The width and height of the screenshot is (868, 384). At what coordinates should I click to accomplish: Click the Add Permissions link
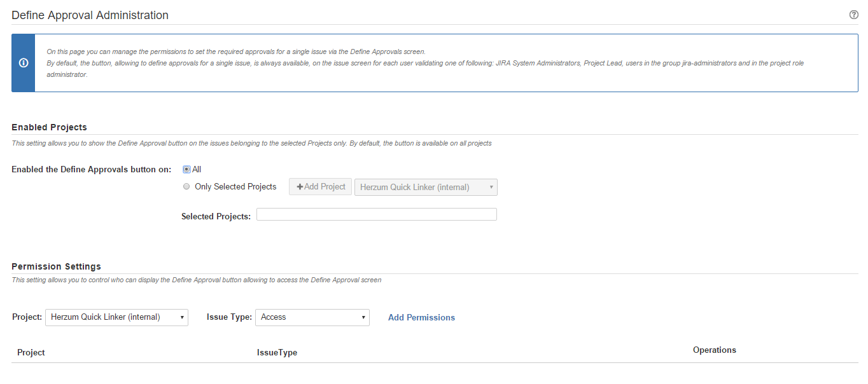click(421, 317)
